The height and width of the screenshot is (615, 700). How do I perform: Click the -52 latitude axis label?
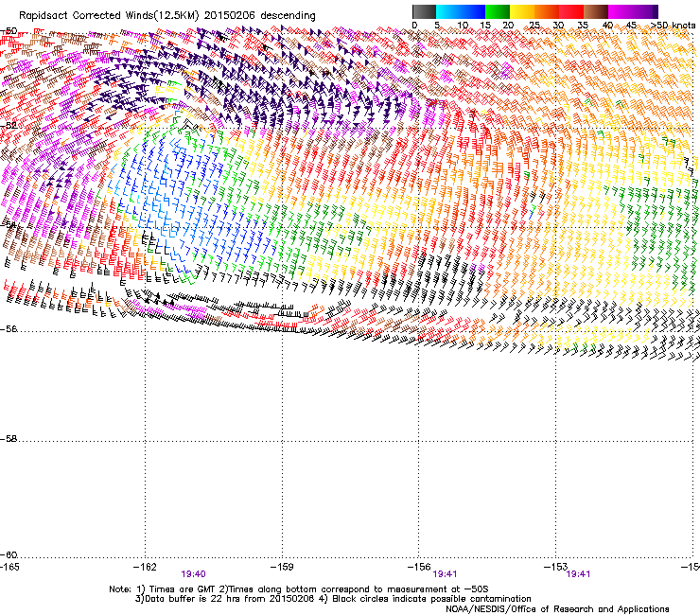coord(9,125)
